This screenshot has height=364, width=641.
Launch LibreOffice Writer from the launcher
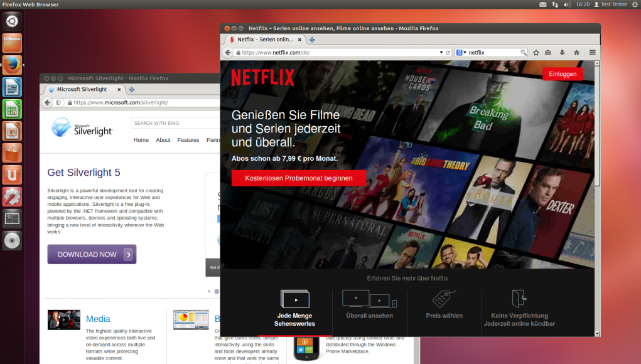(x=12, y=87)
